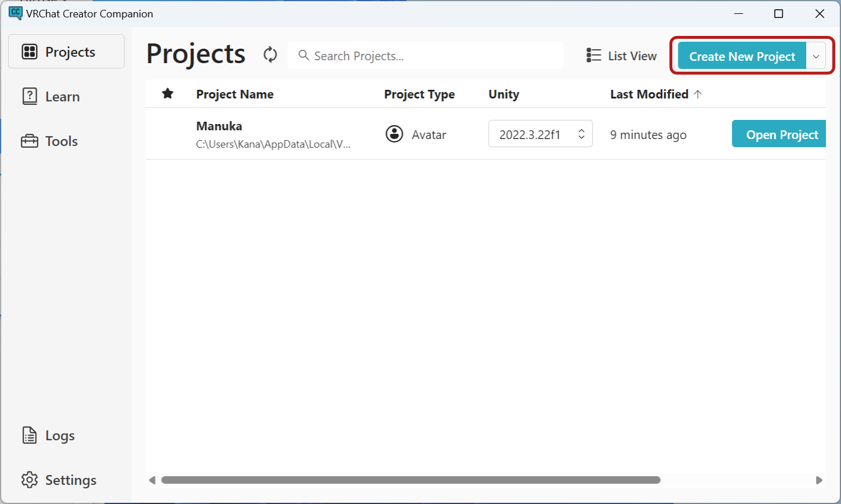Expand the Create New Project dropdown arrow
Viewport: 841px width, 504px height.
pos(816,56)
